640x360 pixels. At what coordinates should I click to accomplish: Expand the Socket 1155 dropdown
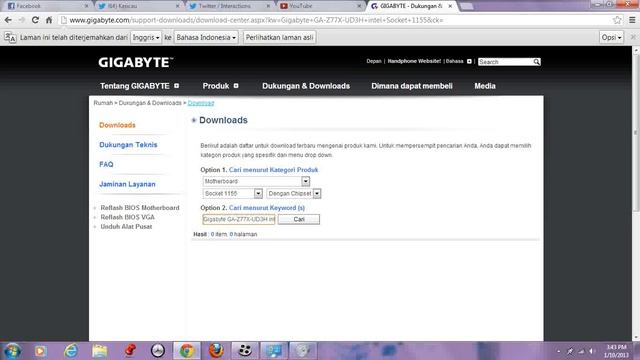[x=258, y=193]
